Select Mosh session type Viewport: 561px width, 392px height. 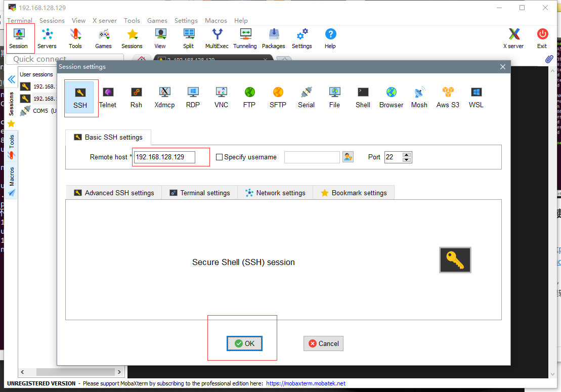419,97
